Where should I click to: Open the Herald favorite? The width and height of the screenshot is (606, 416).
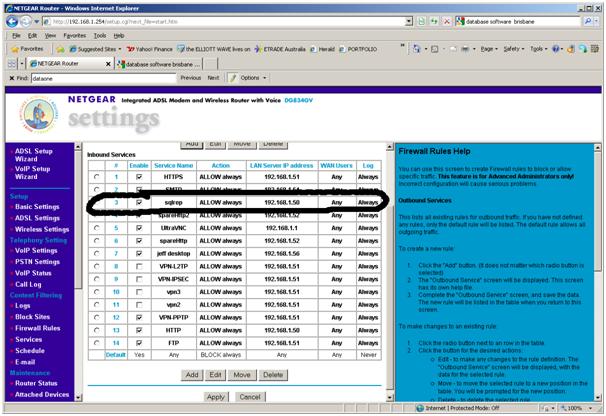pyautogui.click(x=322, y=49)
